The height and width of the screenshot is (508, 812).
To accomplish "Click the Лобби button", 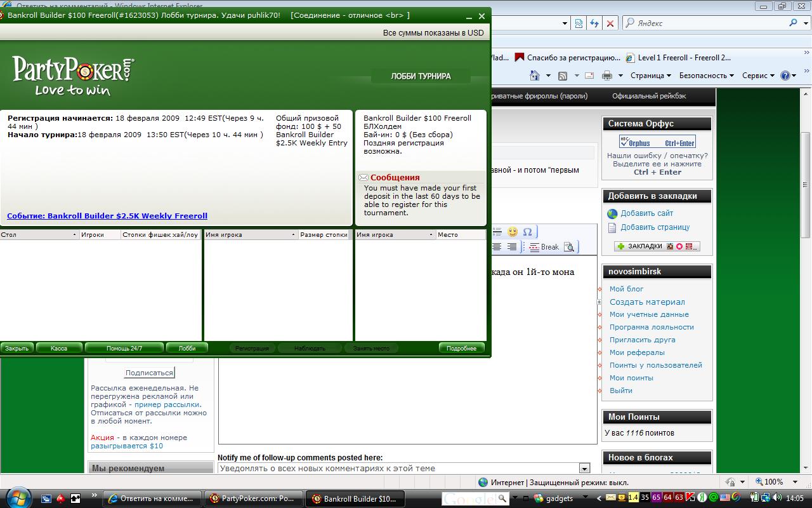I will pyautogui.click(x=187, y=348).
